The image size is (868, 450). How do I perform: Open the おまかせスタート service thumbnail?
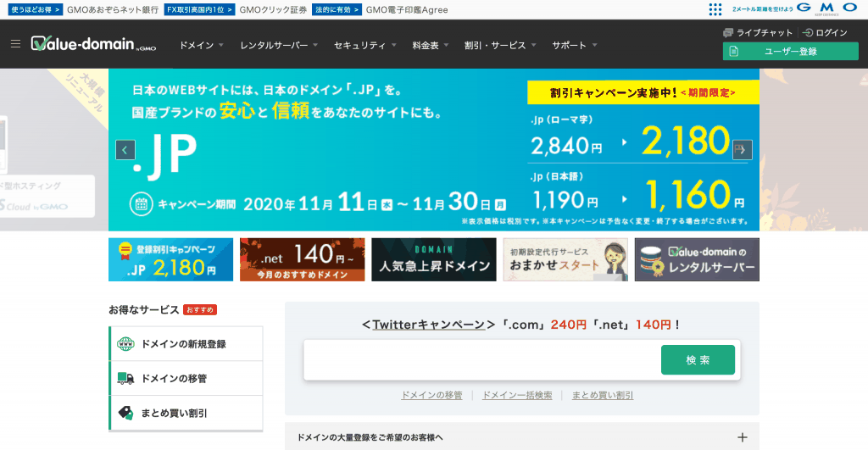(565, 259)
